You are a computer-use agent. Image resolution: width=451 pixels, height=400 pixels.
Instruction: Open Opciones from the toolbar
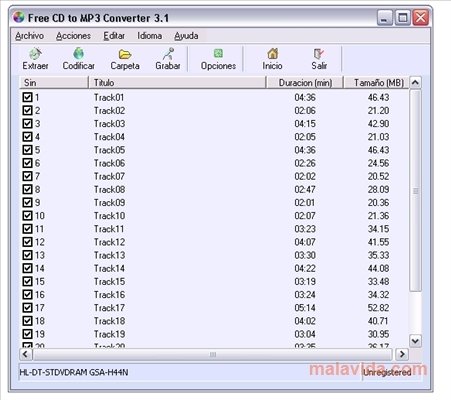(218, 59)
